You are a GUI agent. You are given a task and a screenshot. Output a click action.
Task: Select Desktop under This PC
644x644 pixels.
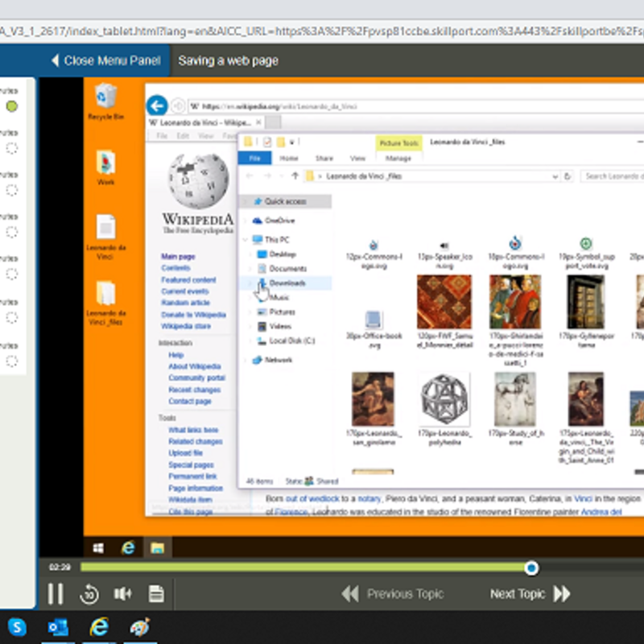click(283, 254)
